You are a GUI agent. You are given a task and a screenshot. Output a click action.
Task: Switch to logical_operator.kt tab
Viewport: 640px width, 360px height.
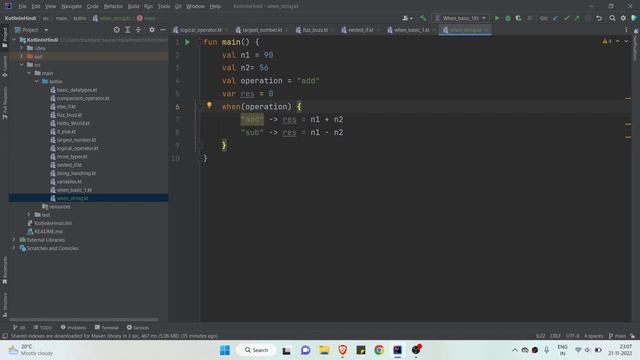click(200, 30)
